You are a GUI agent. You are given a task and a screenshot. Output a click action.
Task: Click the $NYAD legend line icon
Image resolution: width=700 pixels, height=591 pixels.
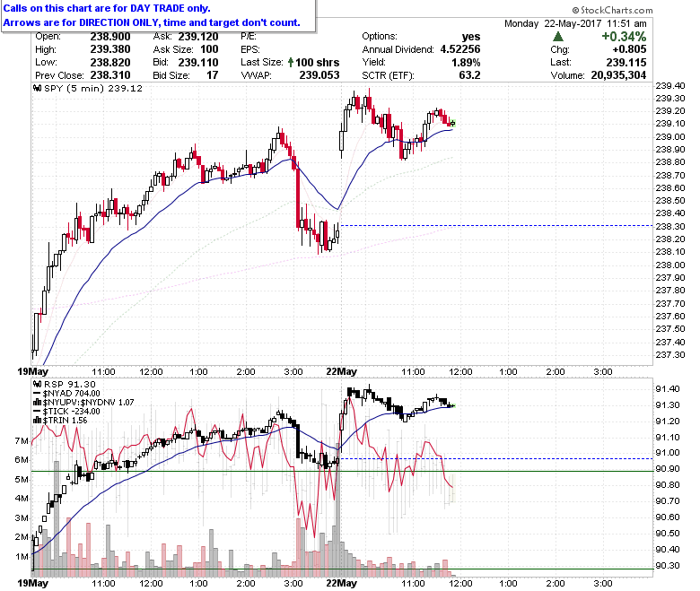pyautogui.click(x=39, y=394)
